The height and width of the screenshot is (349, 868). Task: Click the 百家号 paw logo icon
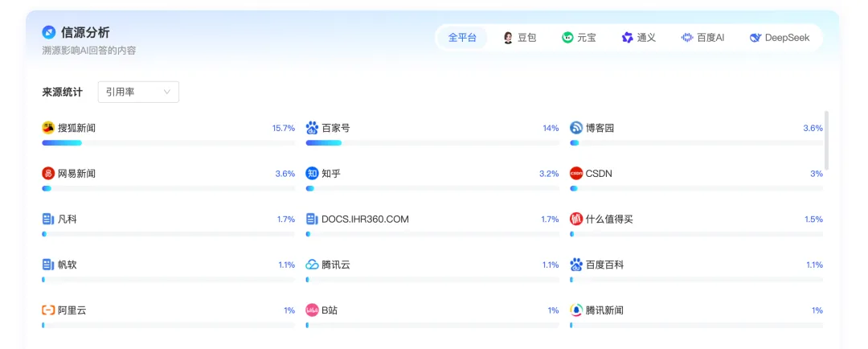click(x=312, y=128)
